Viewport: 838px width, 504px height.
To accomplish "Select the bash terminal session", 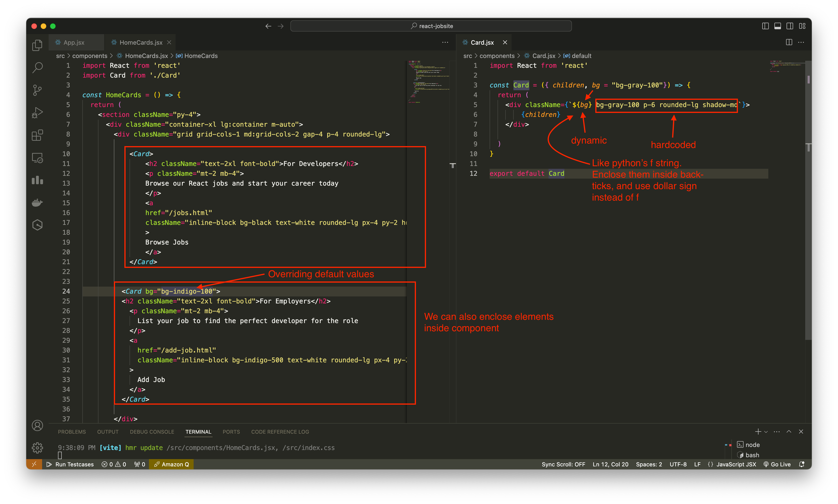I will point(748,455).
